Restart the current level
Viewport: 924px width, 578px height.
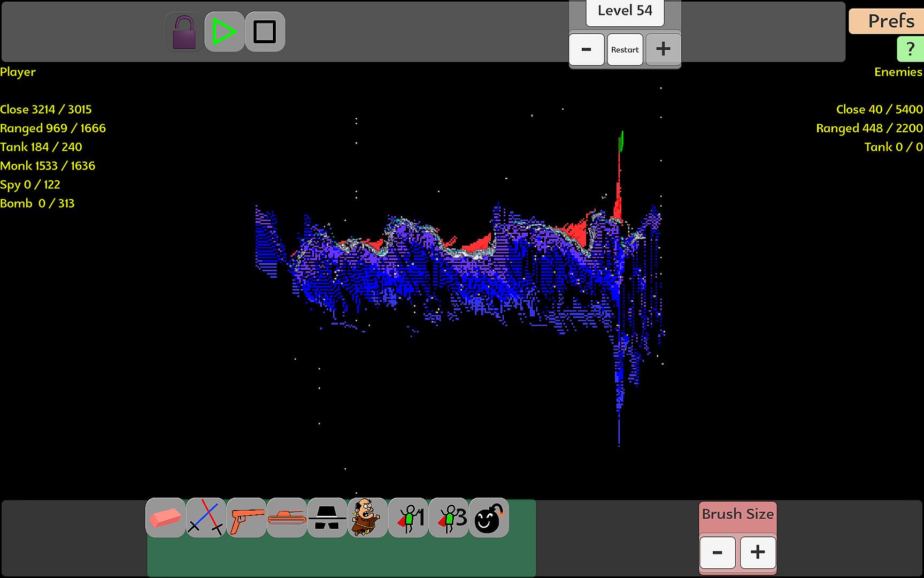pos(625,49)
